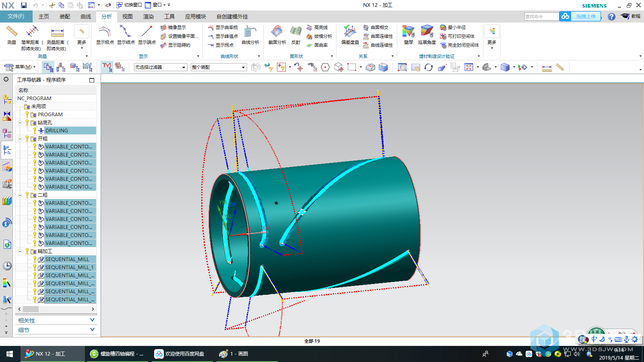Open the 文件(F) file menu
Viewport: 644px width, 362px height.
16,16
